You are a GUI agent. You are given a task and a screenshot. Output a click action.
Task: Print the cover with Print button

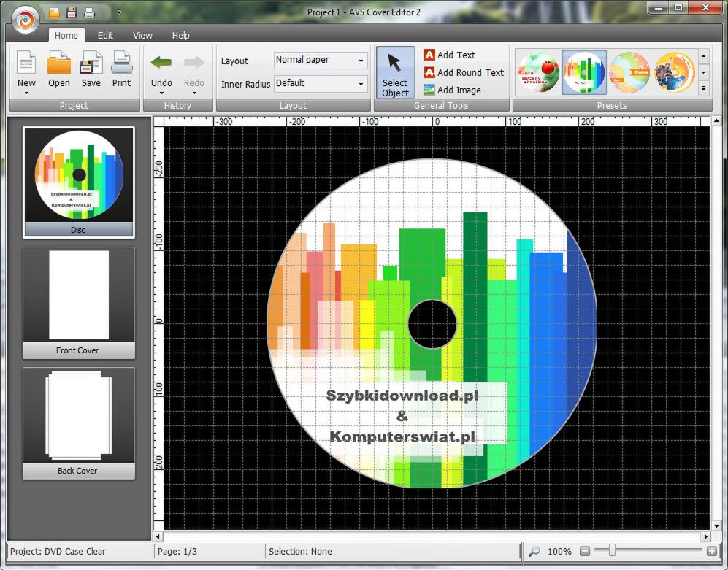pyautogui.click(x=122, y=69)
